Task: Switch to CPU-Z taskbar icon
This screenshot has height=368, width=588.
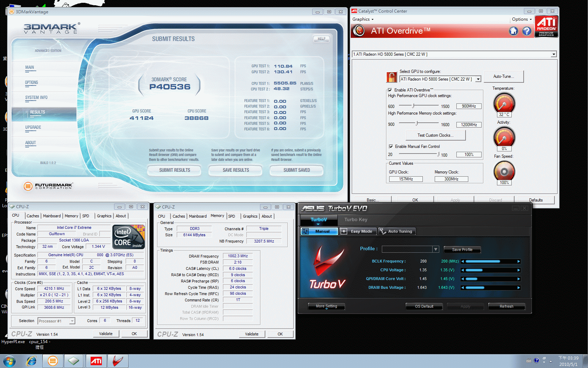Action: click(73, 361)
